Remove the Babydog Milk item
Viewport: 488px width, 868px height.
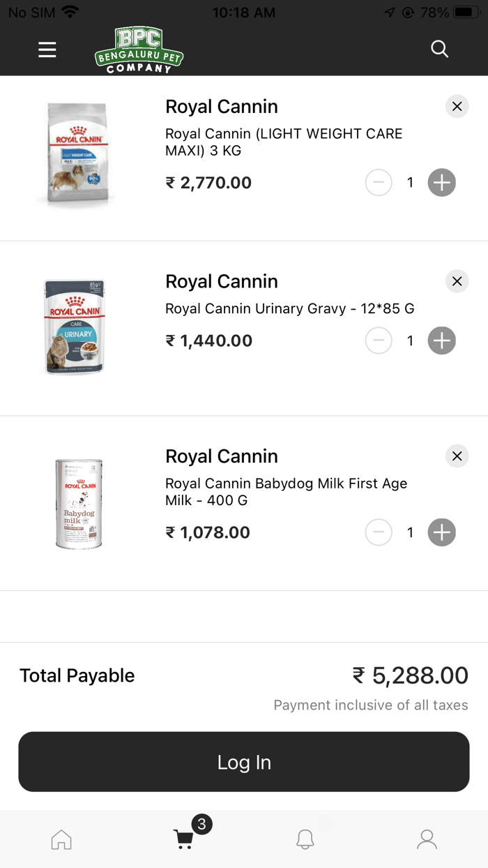457,456
